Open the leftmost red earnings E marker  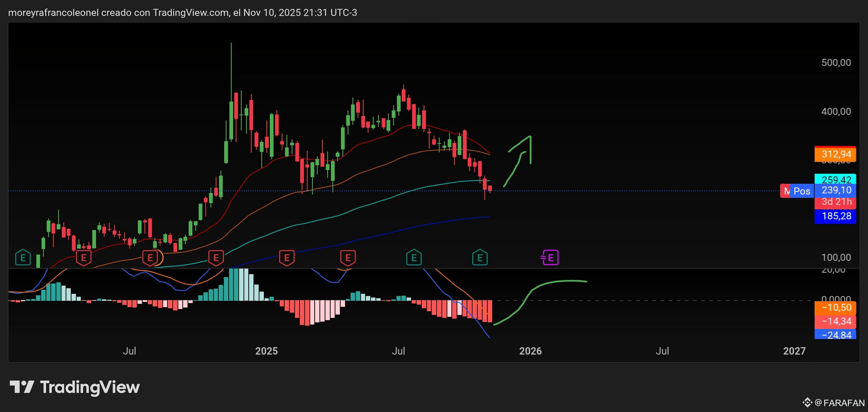coord(84,257)
